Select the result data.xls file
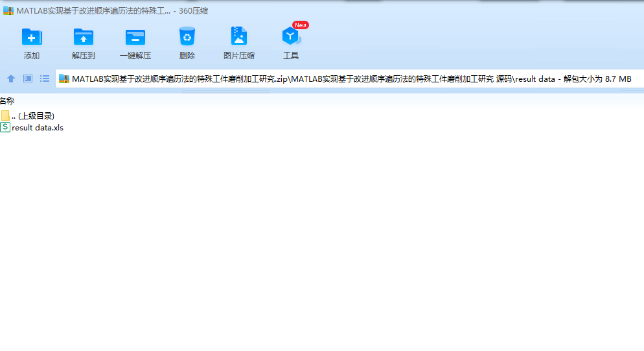The width and height of the screenshot is (644, 351). tap(32, 128)
